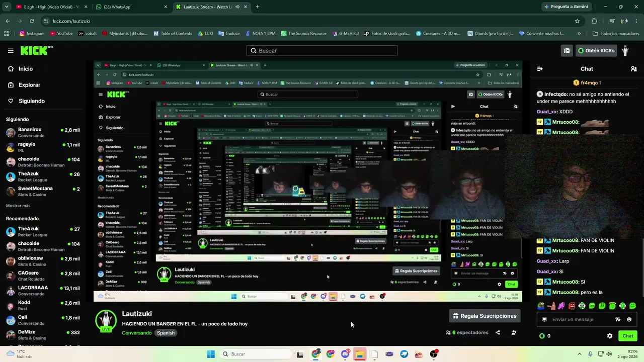Viewport: 644px width, 362px height.
Task: Open a new browser tab
Action: coord(258,7)
